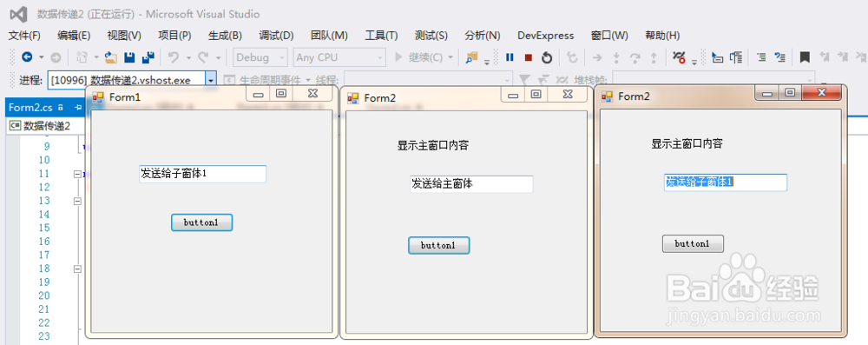This screenshot has height=345, width=868.
Task: Click the Open File folder icon
Action: pos(111,57)
